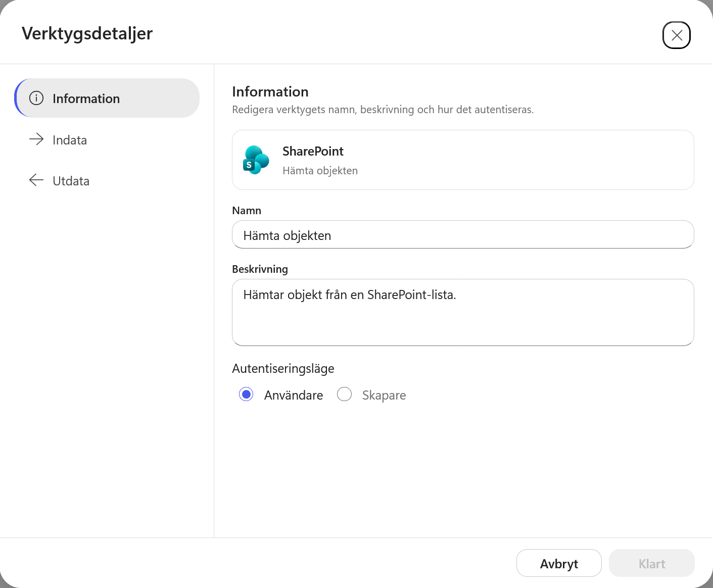
Task: Switch to the Utdata tab
Action: tap(107, 180)
